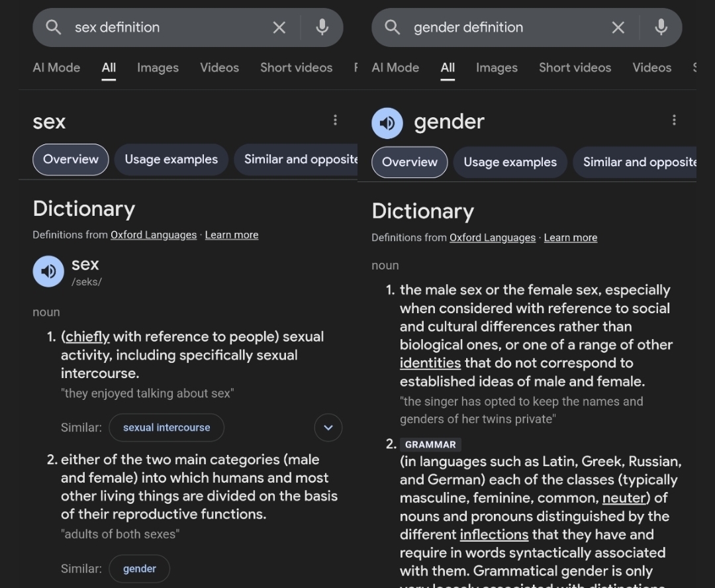The image size is (715, 588).
Task: Click 'gender' similar word chip
Action: coord(140,569)
